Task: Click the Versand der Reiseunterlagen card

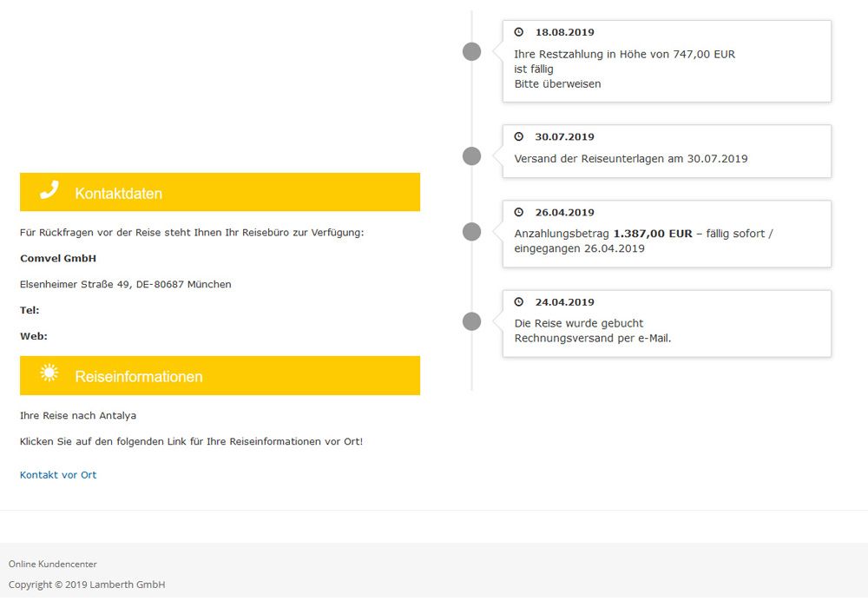Action: [x=667, y=152]
